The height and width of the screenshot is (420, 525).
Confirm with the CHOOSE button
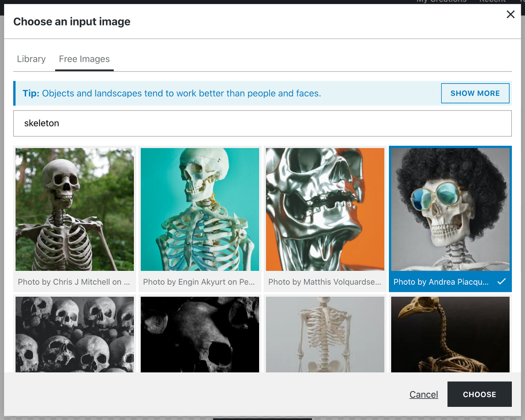pos(480,394)
